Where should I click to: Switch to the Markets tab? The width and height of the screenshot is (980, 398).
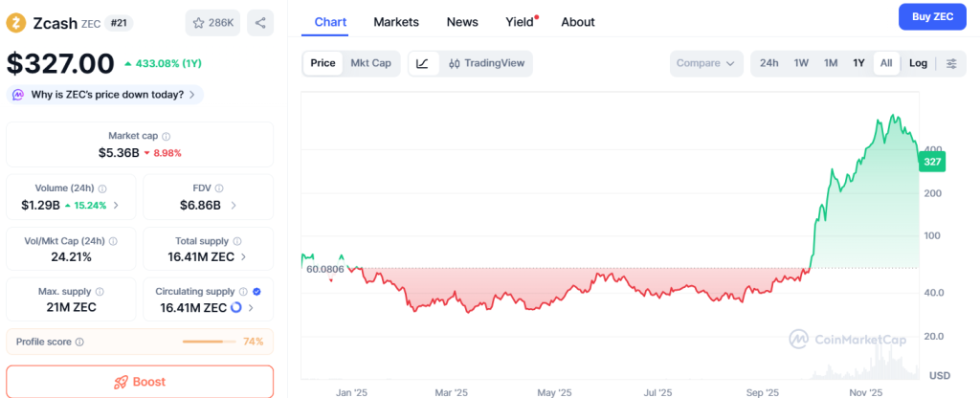tap(396, 22)
